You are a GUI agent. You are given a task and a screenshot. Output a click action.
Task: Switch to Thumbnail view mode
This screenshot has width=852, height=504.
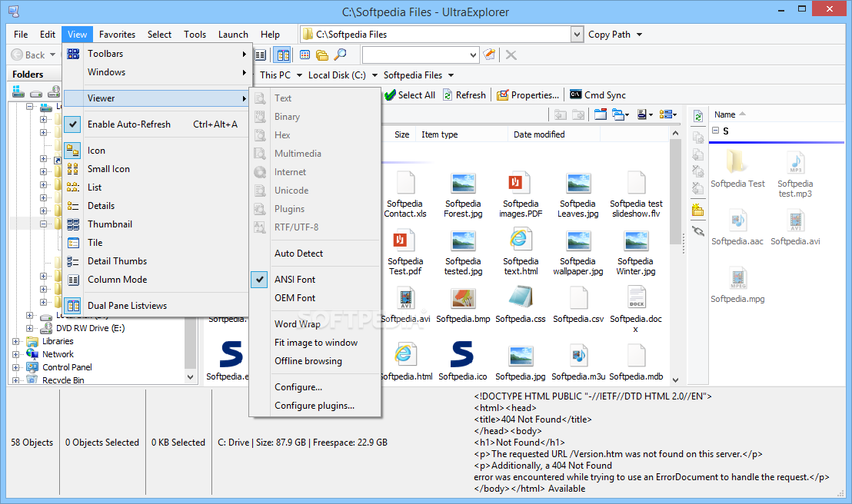tap(156, 224)
